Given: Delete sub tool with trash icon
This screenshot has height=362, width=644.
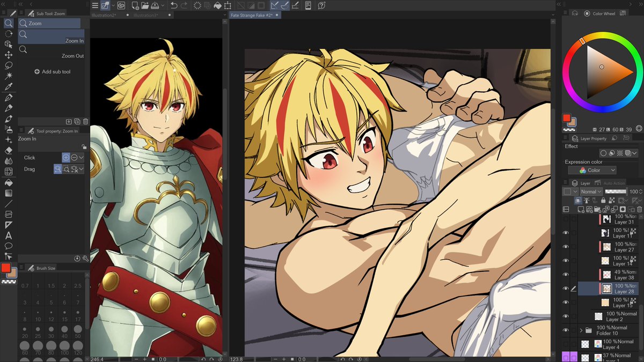Looking at the screenshot, I should [x=86, y=122].
